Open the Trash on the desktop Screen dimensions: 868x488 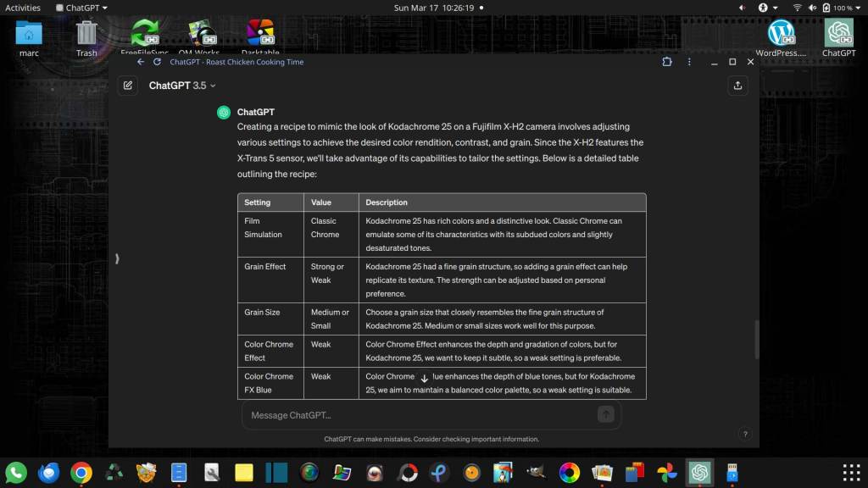(x=86, y=37)
